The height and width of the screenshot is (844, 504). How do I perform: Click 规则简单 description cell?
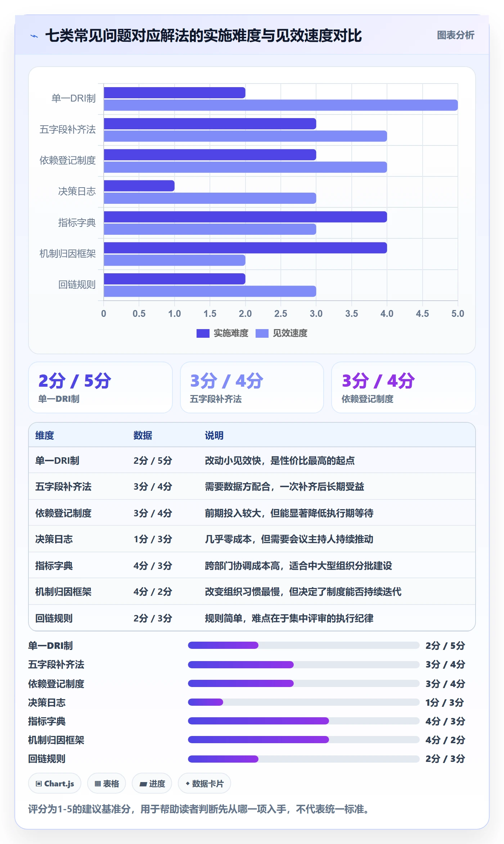coord(289,618)
